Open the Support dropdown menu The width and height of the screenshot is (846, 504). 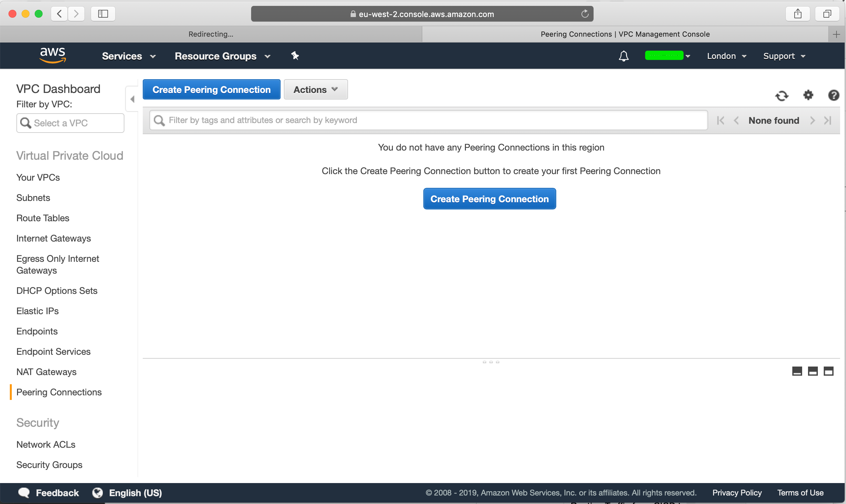click(784, 56)
